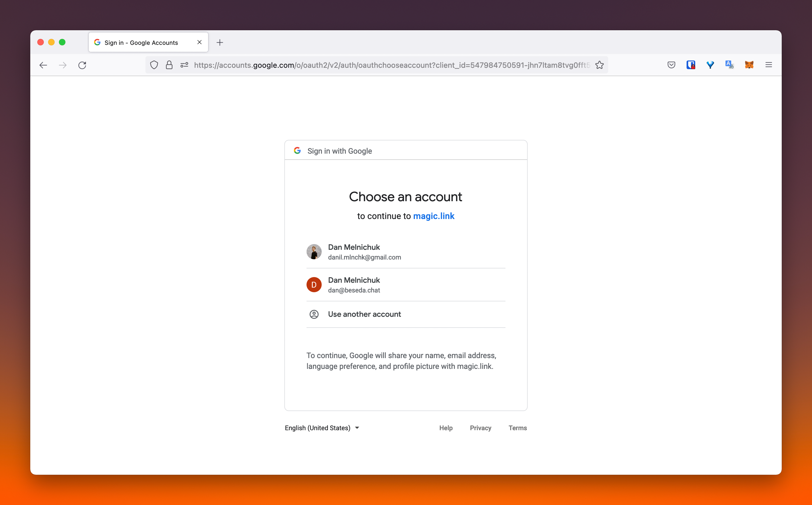Viewport: 812px width, 505px height.
Task: Open the magic.link hyperlink
Action: 434,216
